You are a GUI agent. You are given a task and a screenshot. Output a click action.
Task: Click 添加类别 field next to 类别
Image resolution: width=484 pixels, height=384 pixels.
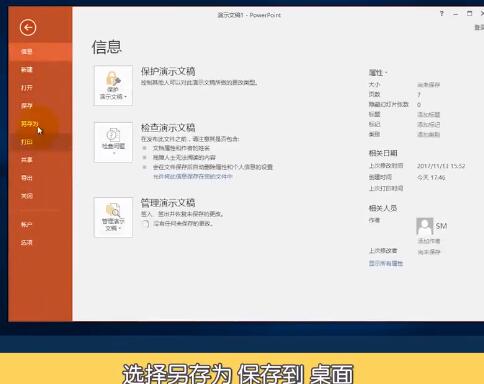coord(429,134)
